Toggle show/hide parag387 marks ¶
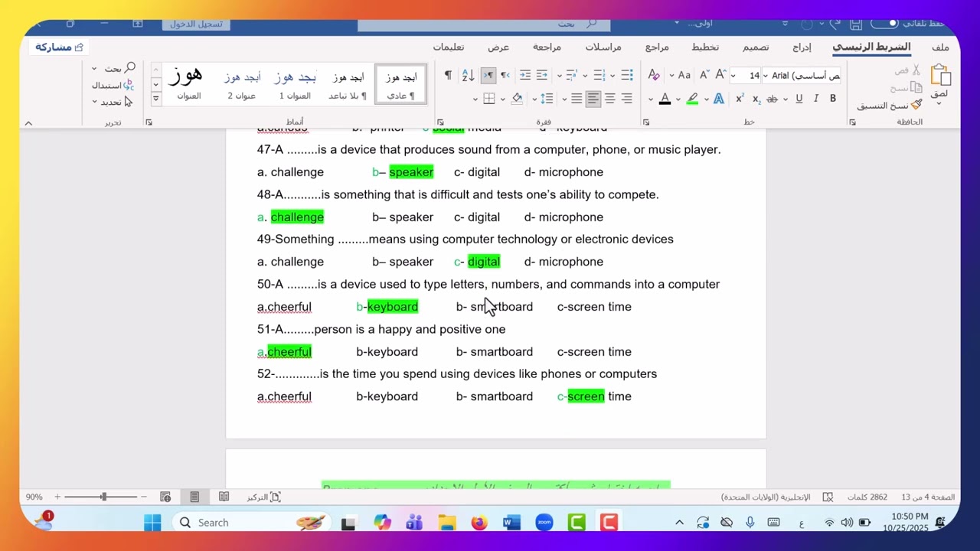 [x=448, y=75]
